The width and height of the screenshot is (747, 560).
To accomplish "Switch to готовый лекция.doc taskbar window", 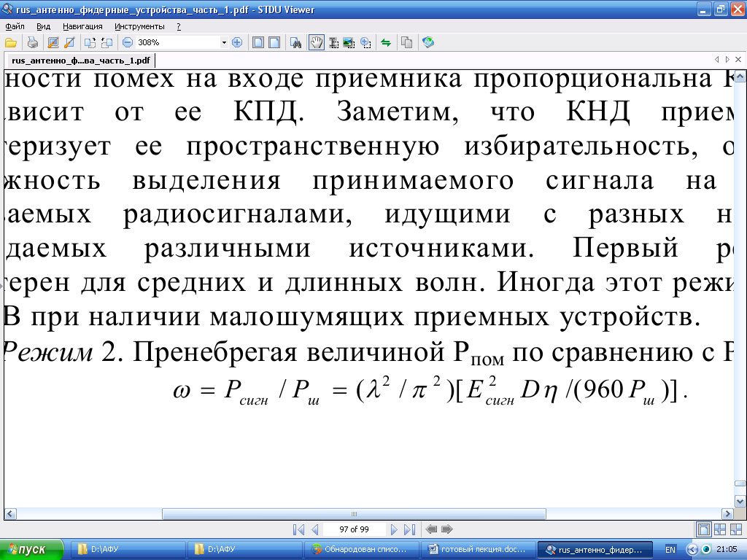I will coord(478,549).
